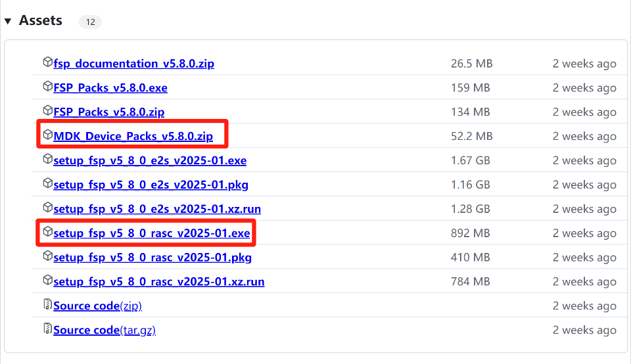The width and height of the screenshot is (631, 364).
Task: Click '2 weeks ago' in 892 MB row
Action: point(584,233)
